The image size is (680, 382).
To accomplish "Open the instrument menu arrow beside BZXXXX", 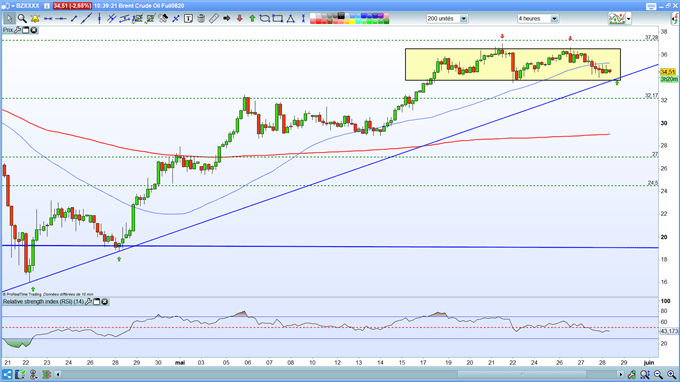I will [13, 6].
